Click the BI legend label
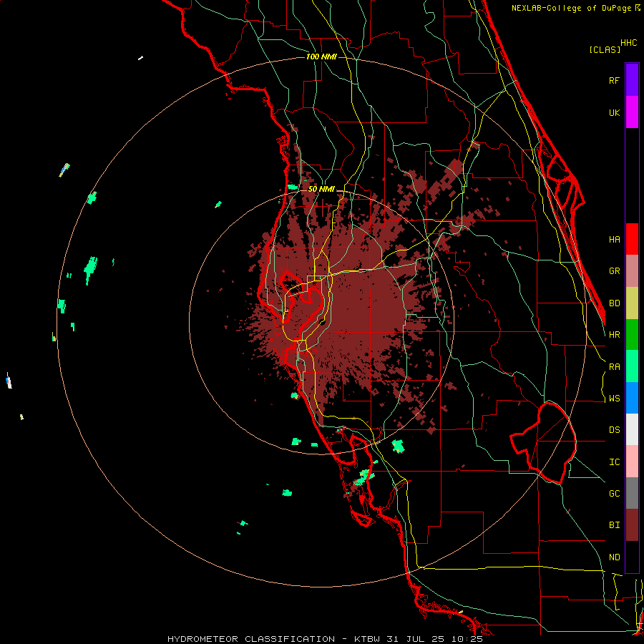644x644 pixels. point(614,525)
